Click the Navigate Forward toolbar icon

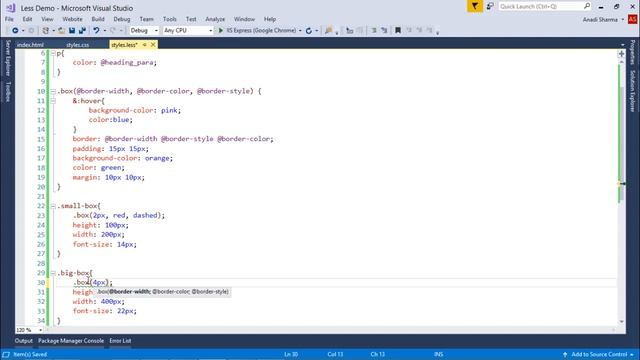[31, 31]
